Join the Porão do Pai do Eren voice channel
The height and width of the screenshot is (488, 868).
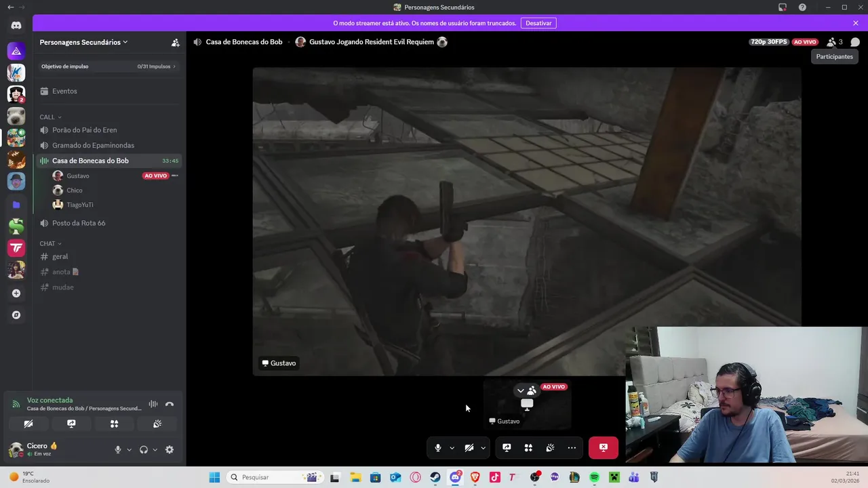108,129
